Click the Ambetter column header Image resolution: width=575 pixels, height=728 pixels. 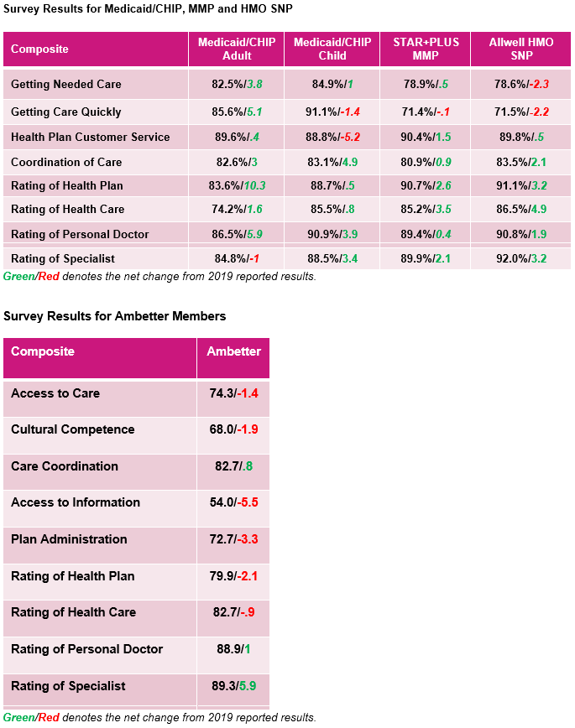click(234, 351)
